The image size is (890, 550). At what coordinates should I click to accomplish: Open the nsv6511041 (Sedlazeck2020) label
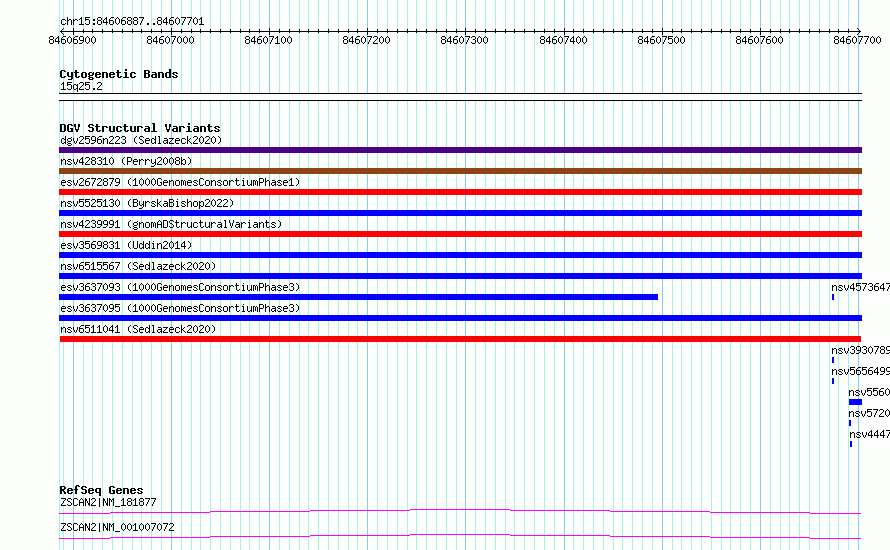click(x=138, y=329)
